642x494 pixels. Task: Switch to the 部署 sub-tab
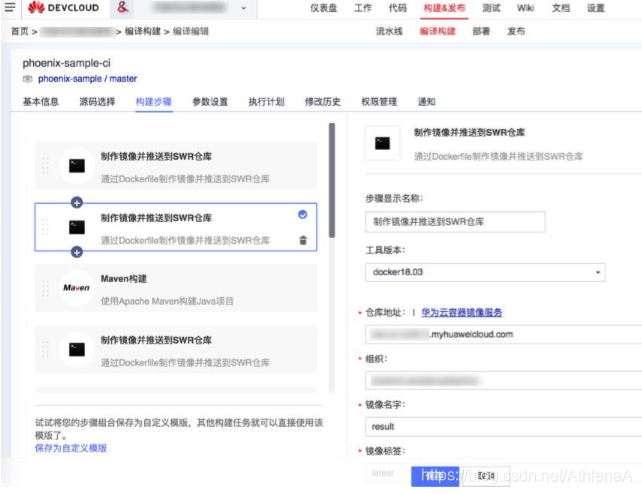click(481, 32)
